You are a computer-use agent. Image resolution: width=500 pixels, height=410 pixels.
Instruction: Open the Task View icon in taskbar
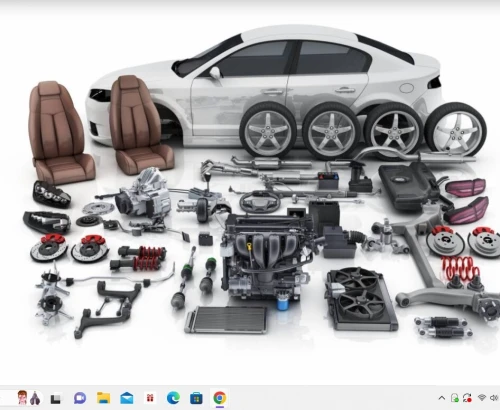pyautogui.click(x=56, y=398)
